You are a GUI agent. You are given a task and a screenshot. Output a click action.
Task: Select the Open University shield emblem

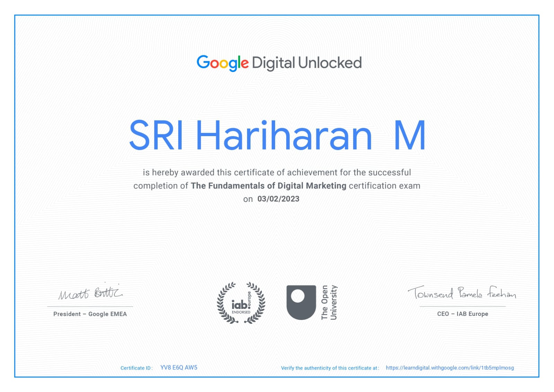301,302
